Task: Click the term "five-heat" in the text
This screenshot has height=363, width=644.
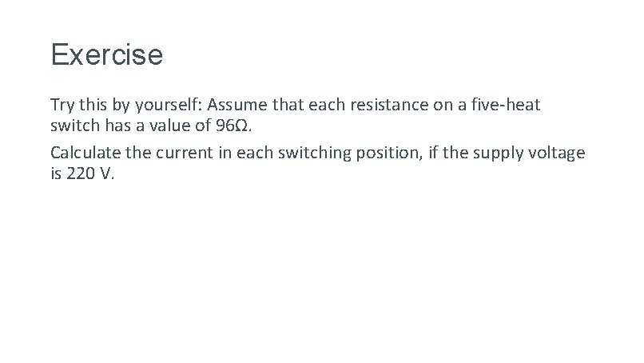Action: [505, 105]
